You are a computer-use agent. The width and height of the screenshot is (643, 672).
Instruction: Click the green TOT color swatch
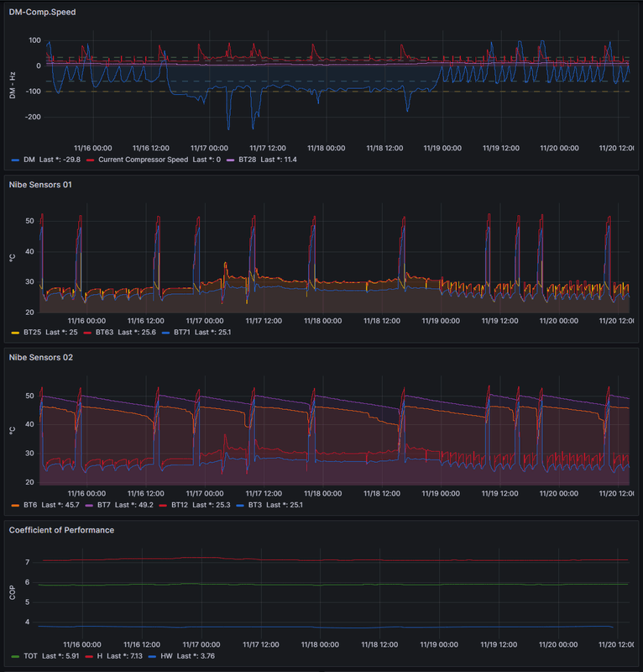pos(15,657)
